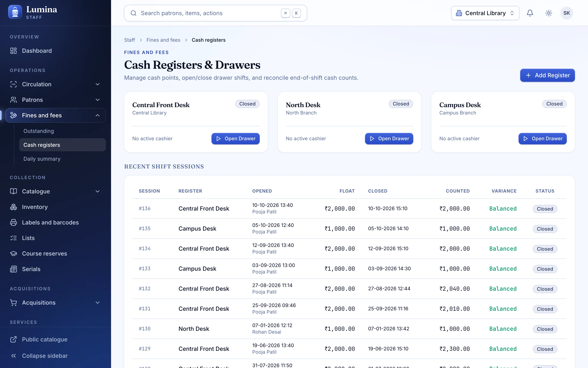Click session number #136
588x368 pixels.
tap(145, 209)
